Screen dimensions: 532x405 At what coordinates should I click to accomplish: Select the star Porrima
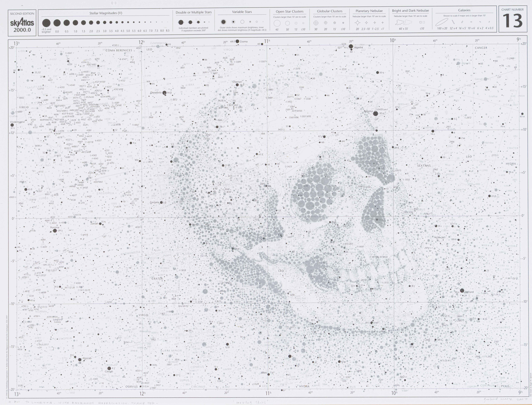point(55,231)
